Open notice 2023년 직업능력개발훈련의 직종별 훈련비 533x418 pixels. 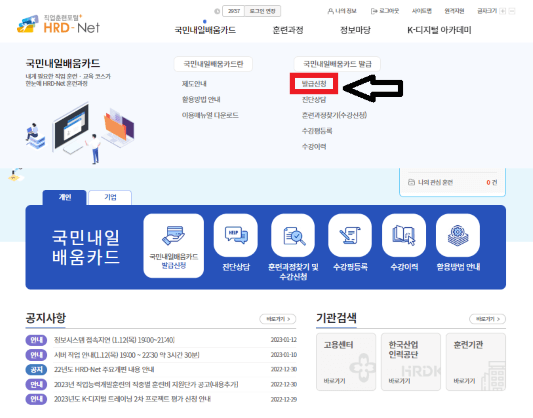tap(146, 384)
